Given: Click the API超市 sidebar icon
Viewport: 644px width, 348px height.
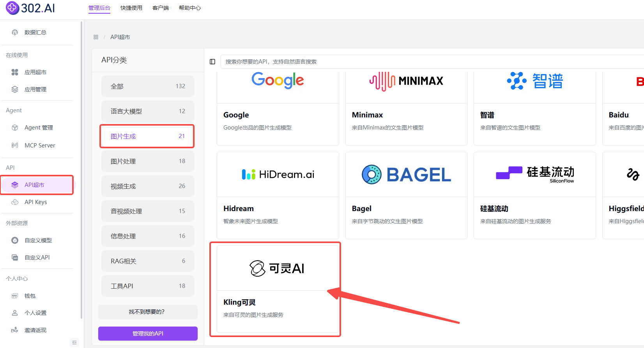Looking at the screenshot, I should pos(15,185).
